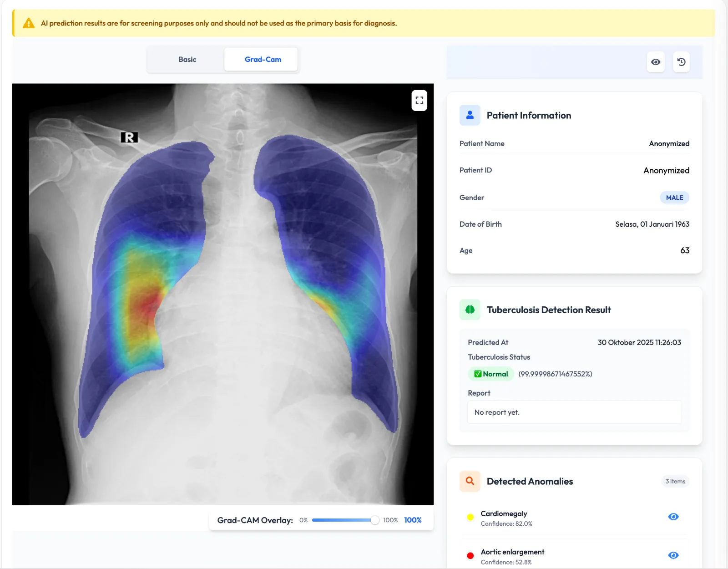Viewport: 728px width, 569px height.
Task: Click red Aortic enlargement color dot
Action: [470, 556]
